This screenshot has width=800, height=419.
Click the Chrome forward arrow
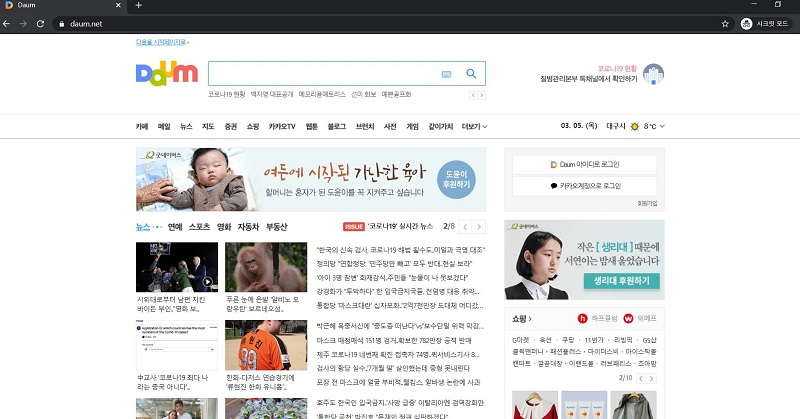click(x=23, y=23)
